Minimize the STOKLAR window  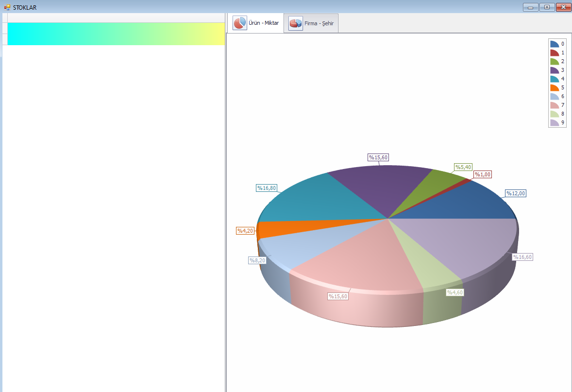click(x=530, y=7)
